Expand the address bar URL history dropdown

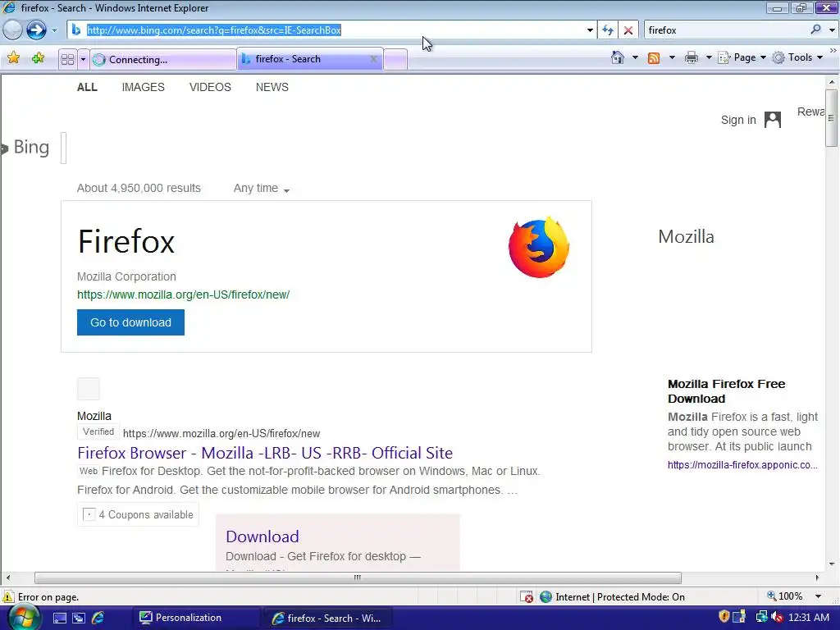click(590, 30)
